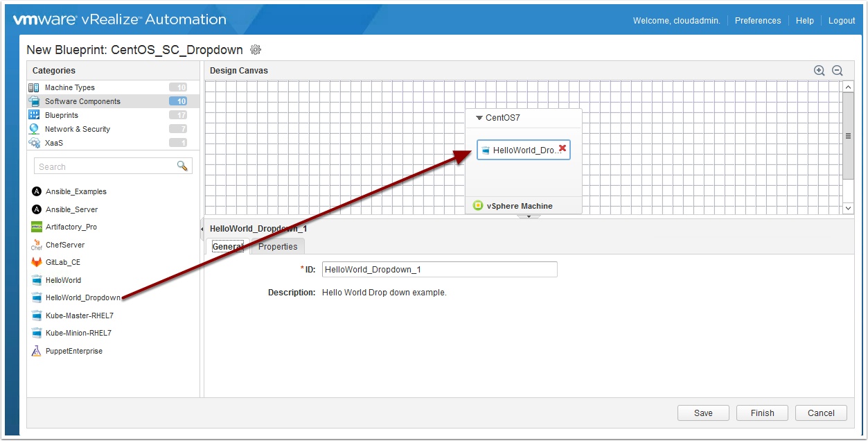Open the Help link
Screen dimensions: 868x441
805,20
